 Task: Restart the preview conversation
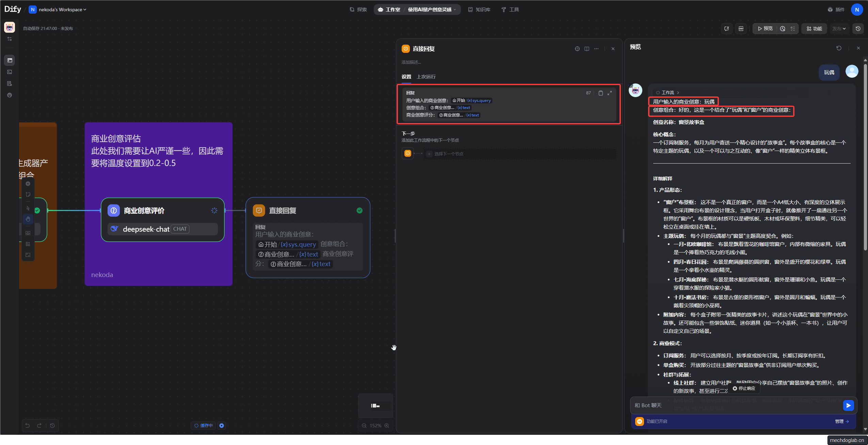tap(839, 48)
